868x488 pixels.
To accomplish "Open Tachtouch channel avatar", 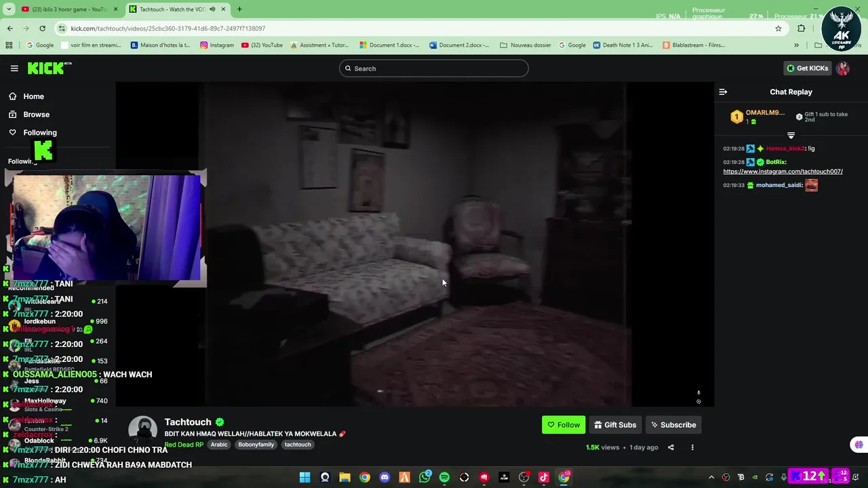I will [x=143, y=432].
